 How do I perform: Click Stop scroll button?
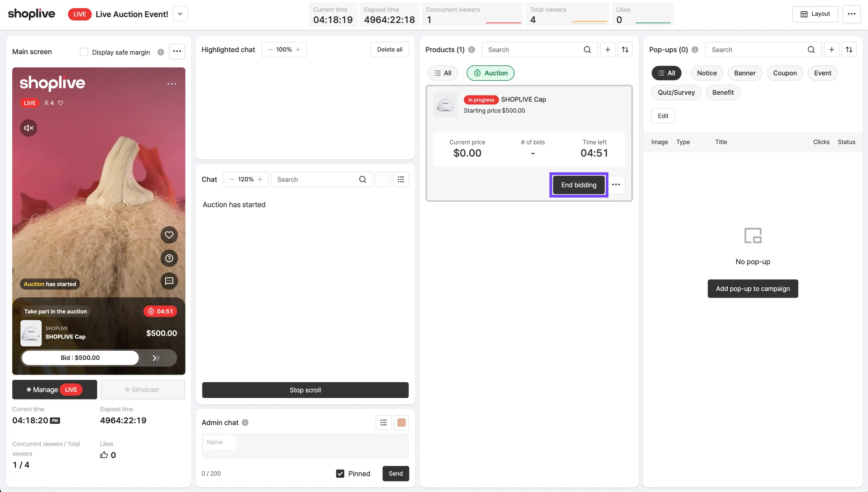[x=305, y=390]
